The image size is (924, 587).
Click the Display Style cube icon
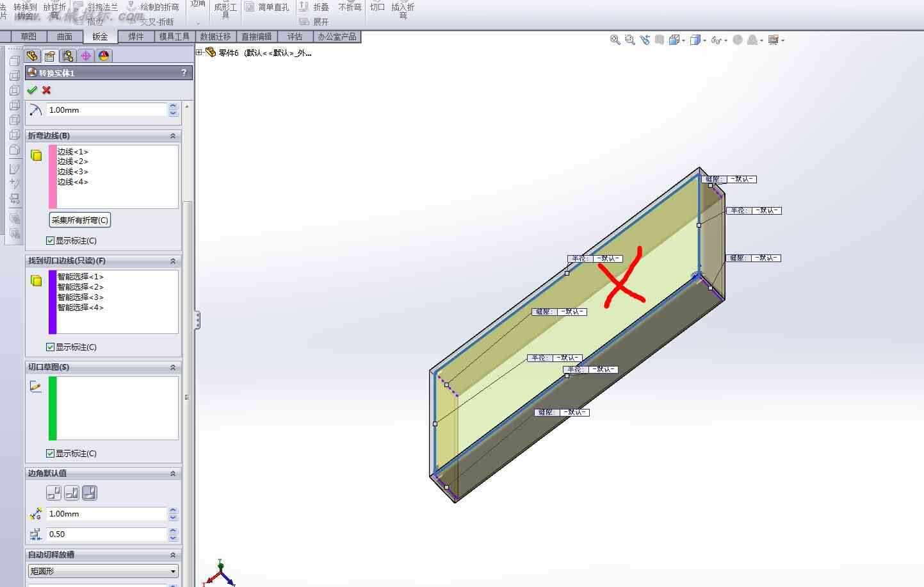pyautogui.click(x=695, y=40)
